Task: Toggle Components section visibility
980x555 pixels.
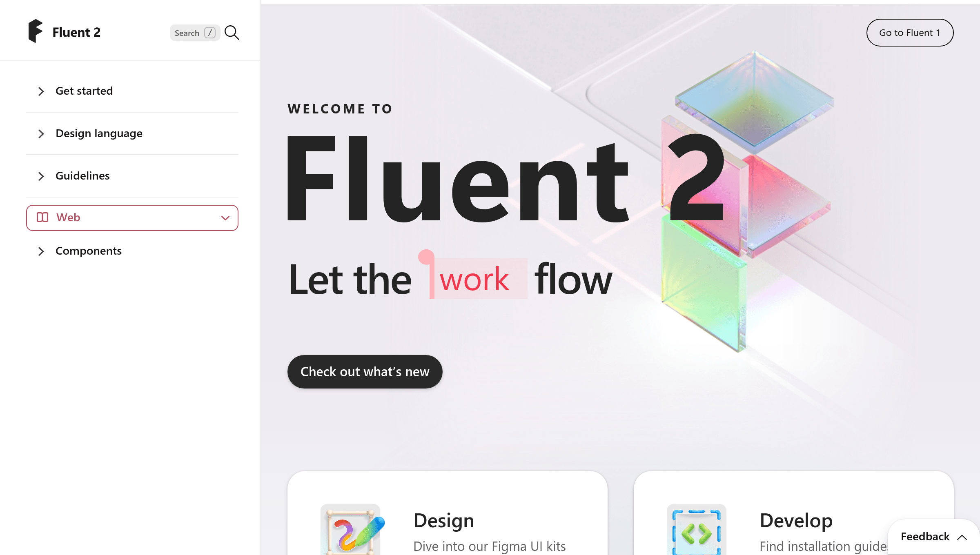Action: [42, 250]
